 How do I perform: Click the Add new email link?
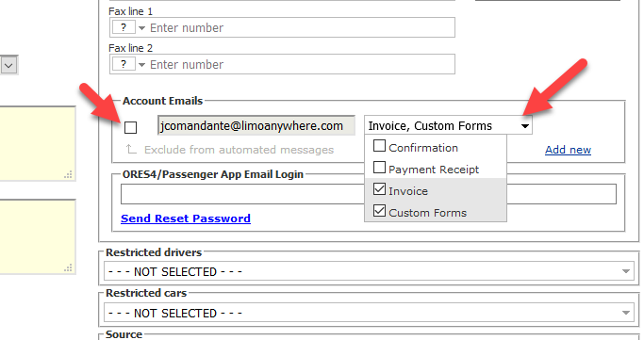coord(568,150)
